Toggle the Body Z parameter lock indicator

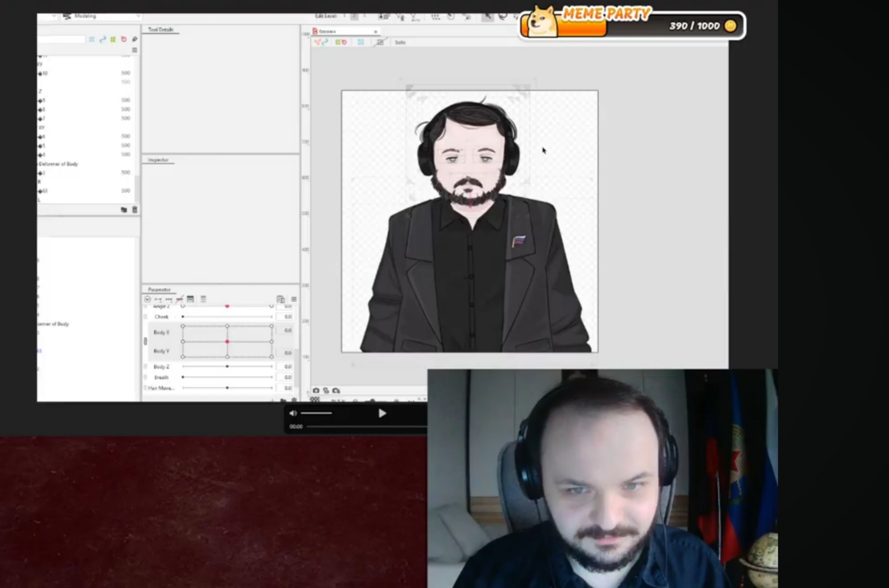tap(145, 367)
